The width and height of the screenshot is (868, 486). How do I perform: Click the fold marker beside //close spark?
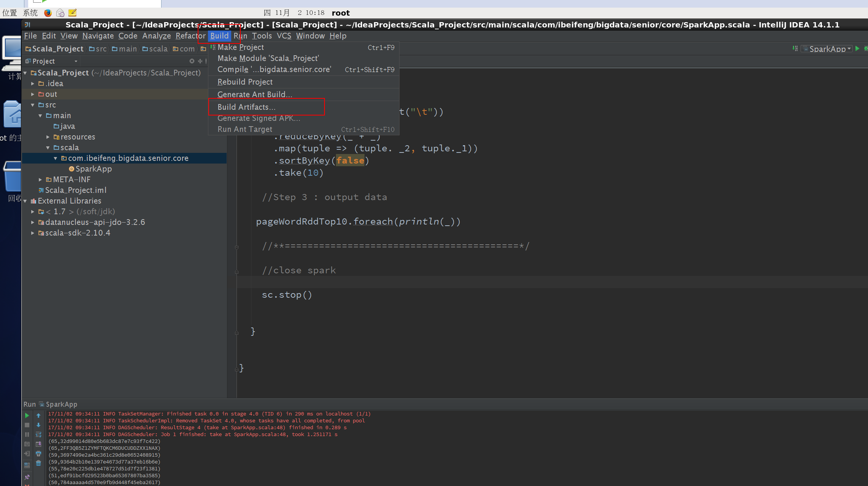click(x=237, y=272)
